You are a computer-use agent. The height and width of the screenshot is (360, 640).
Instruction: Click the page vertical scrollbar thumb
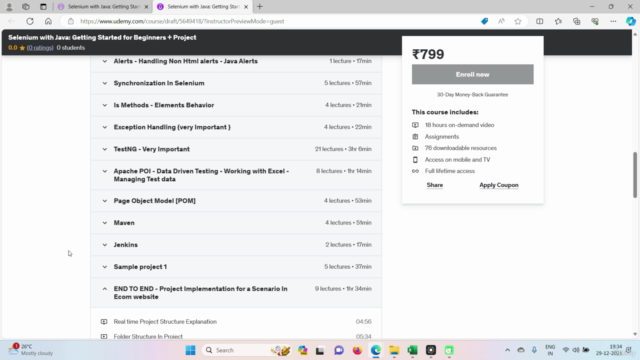click(x=635, y=175)
